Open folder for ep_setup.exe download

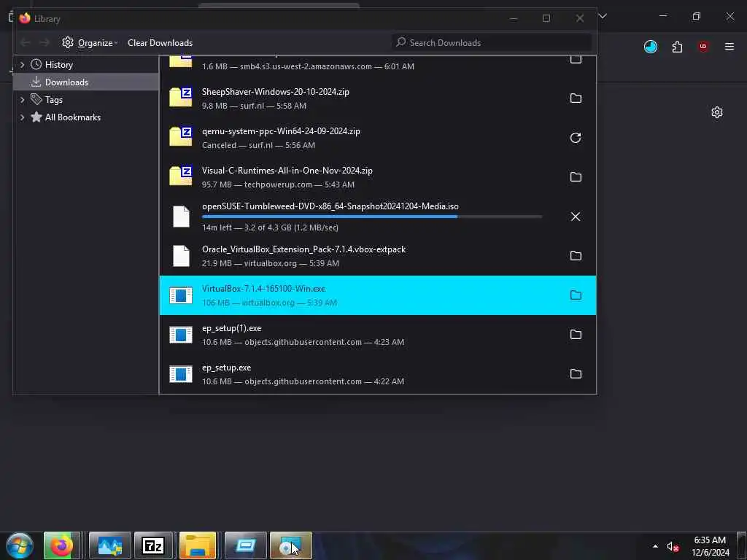click(576, 374)
